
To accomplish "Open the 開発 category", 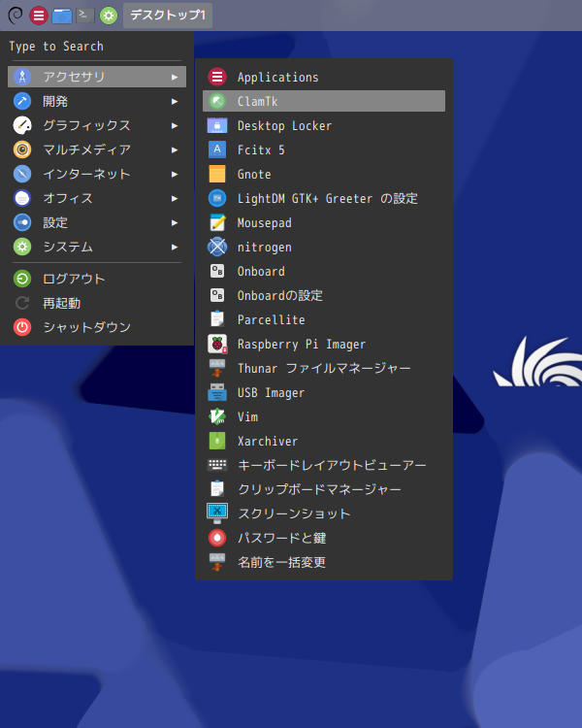I will click(x=97, y=101).
